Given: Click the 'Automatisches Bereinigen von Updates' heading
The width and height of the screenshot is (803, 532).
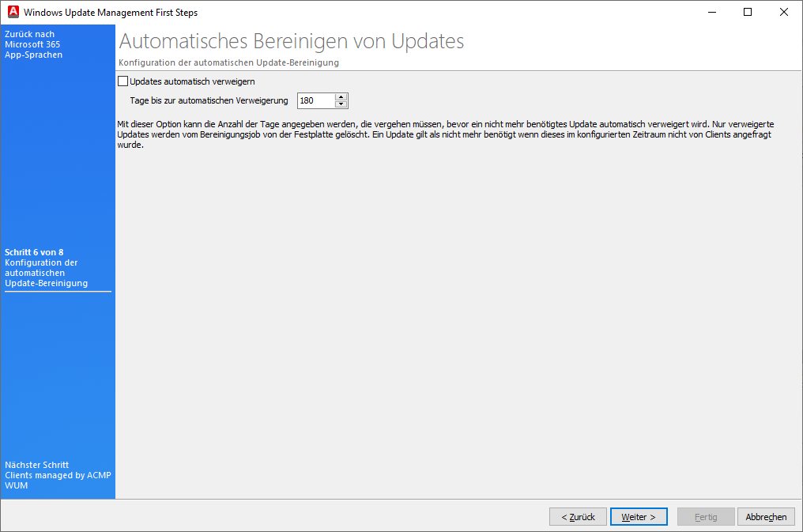Looking at the screenshot, I should pos(291,41).
